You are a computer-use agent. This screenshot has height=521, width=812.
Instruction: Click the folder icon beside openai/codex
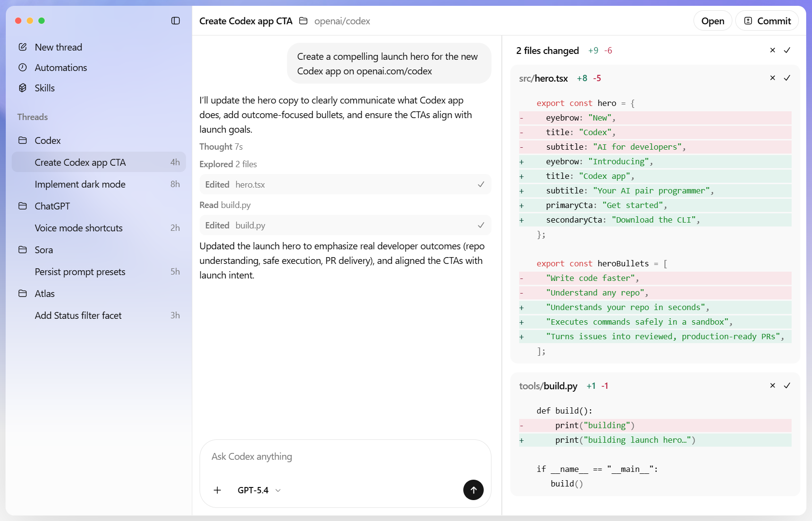click(304, 21)
